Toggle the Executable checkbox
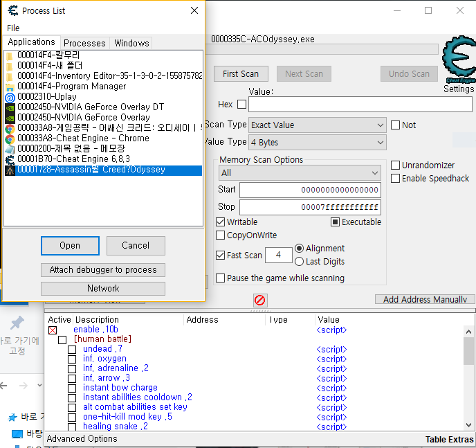Image resolution: width=476 pixels, height=448 pixels. (335, 222)
